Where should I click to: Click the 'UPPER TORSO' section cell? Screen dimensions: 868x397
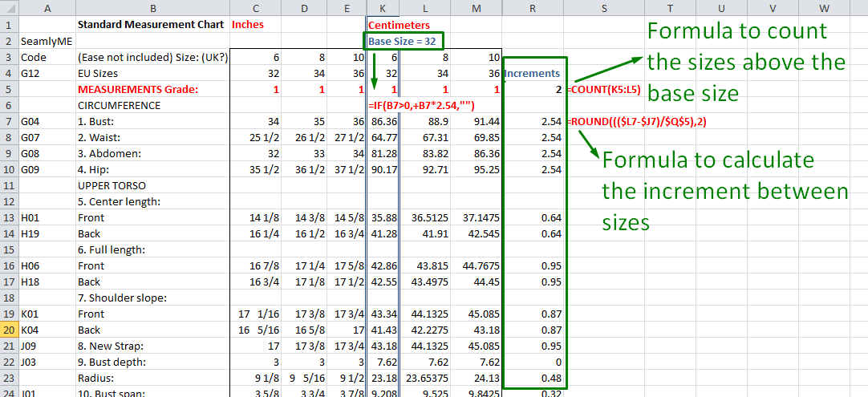[112, 185]
